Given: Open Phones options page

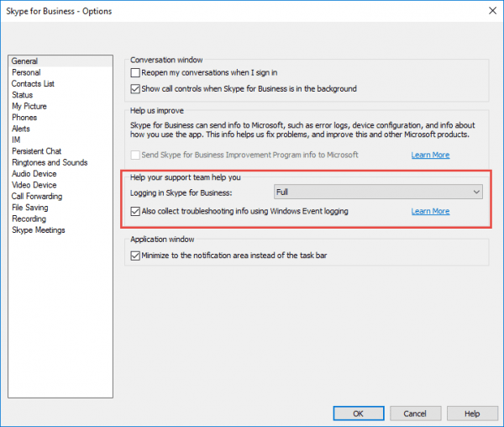Looking at the screenshot, I should coord(24,118).
